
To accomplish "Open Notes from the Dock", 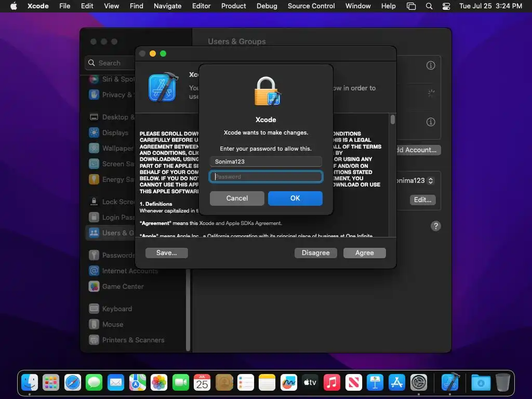I will click(x=267, y=382).
